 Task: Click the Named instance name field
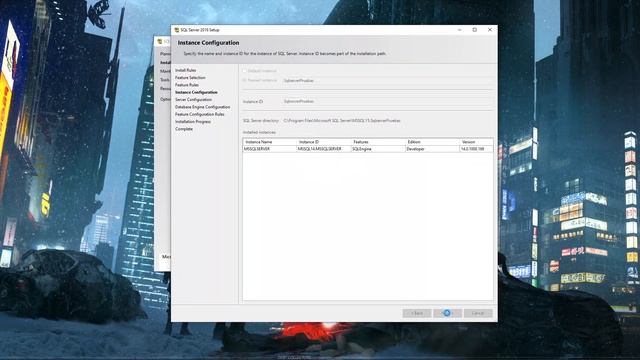point(387,81)
